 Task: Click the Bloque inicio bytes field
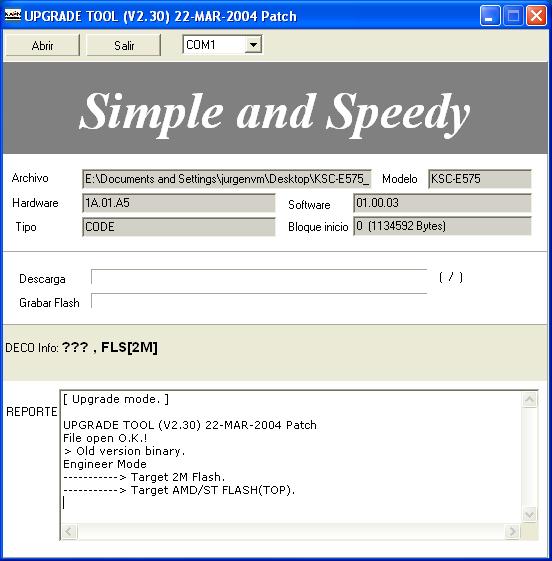442,226
